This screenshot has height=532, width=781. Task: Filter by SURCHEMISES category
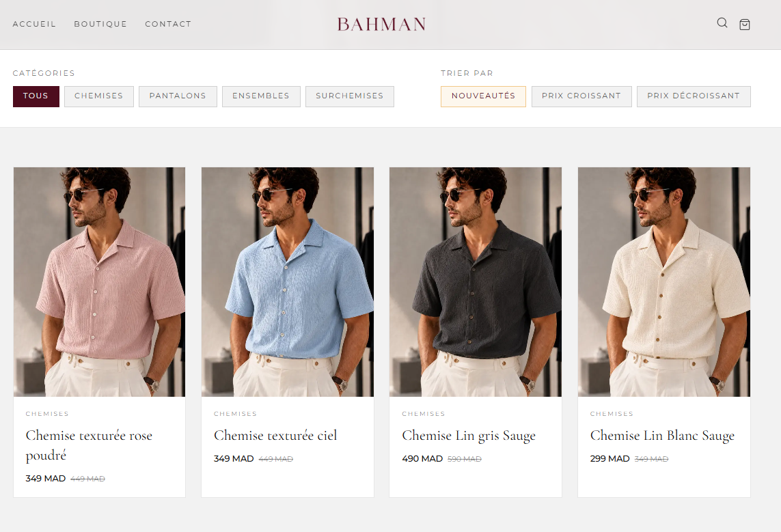click(x=350, y=96)
